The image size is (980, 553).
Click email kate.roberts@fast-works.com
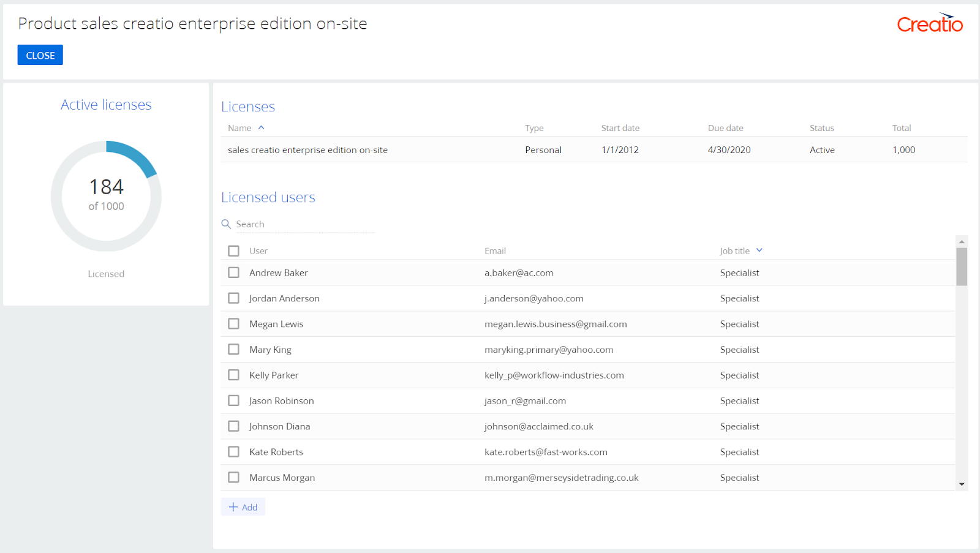546,452
